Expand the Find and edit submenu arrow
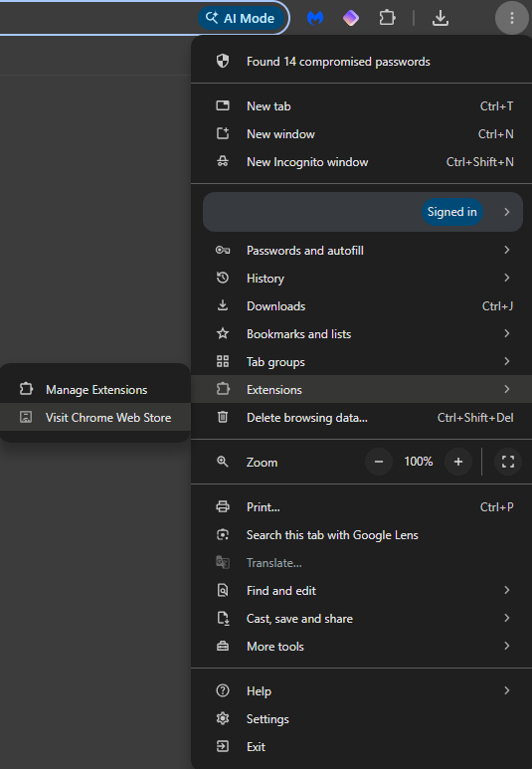This screenshot has width=532, height=769. coord(506,590)
